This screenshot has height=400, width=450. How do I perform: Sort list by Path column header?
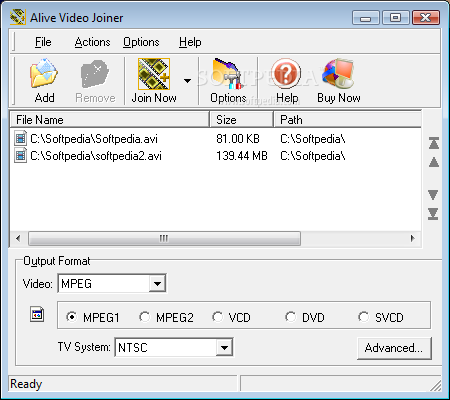(x=348, y=120)
